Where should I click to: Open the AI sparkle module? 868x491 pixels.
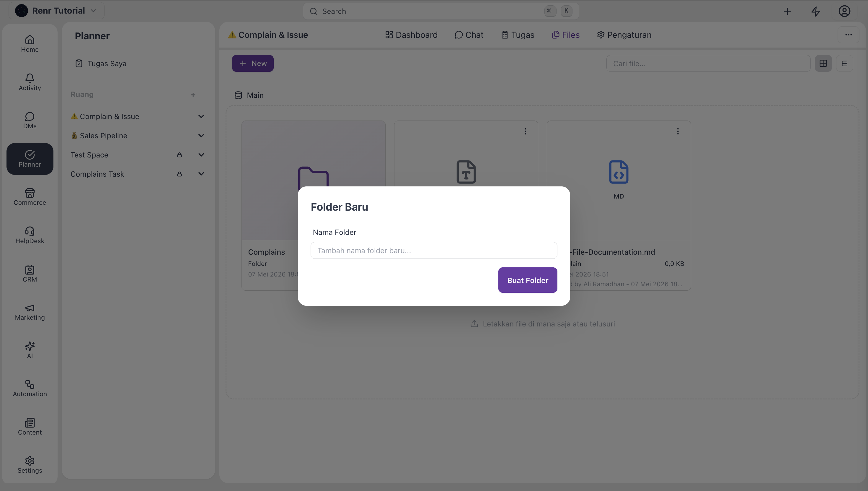pyautogui.click(x=30, y=350)
